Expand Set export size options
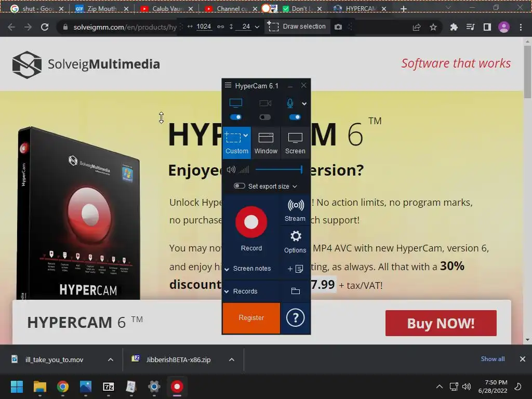 point(295,187)
